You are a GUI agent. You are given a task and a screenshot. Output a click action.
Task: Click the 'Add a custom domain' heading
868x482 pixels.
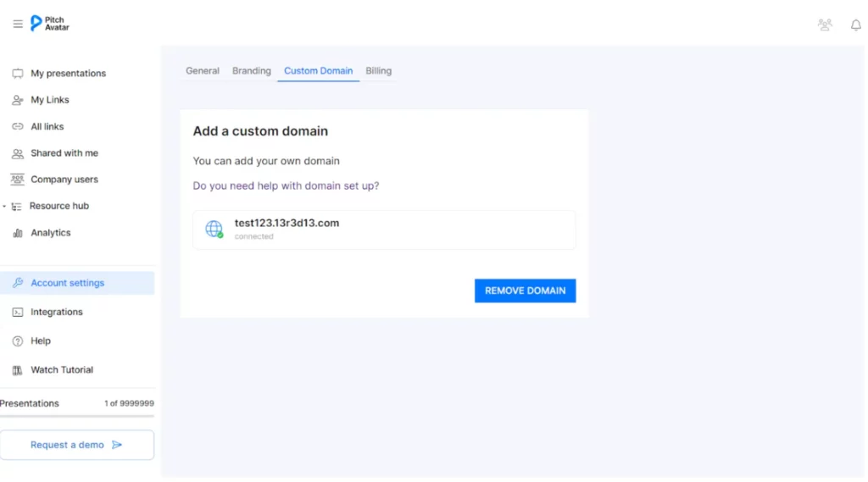260,131
